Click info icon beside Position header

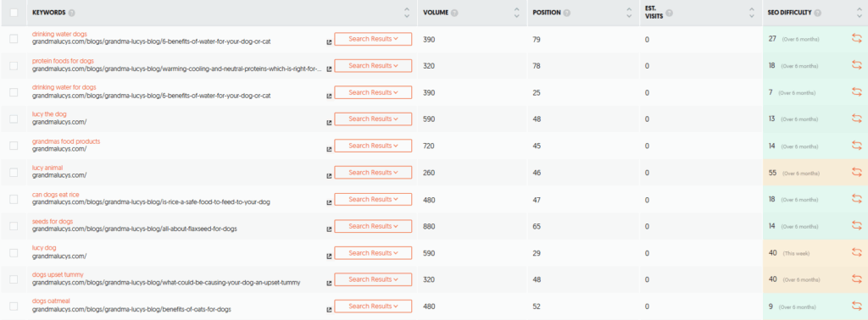click(x=567, y=13)
